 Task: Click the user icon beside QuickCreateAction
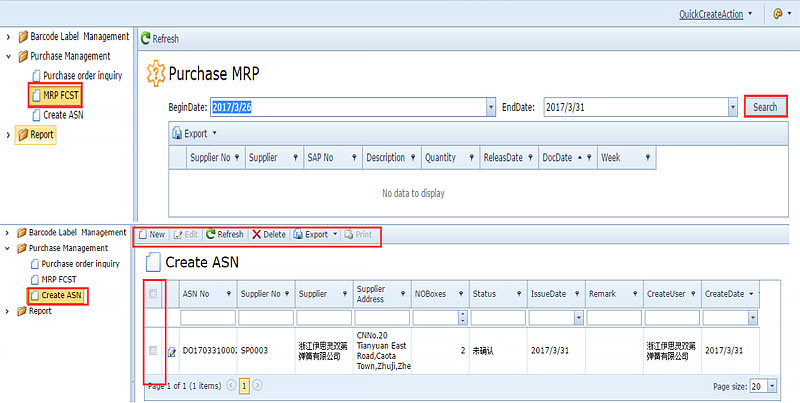[777, 14]
